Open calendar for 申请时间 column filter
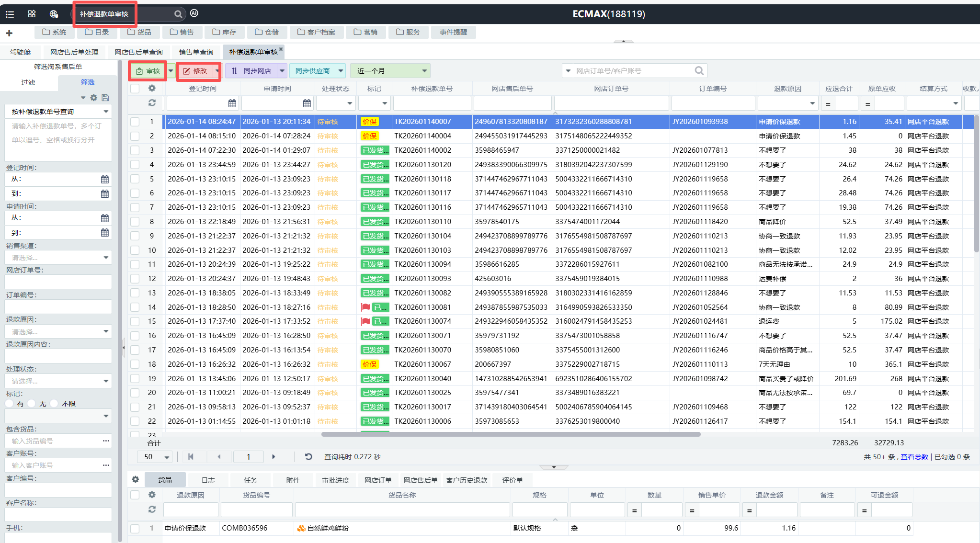This screenshot has height=543, width=980. [307, 103]
